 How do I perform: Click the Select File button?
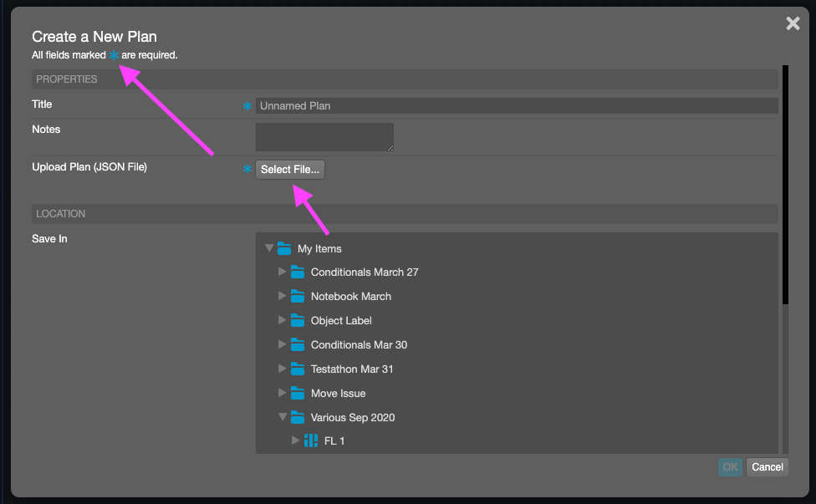point(289,169)
